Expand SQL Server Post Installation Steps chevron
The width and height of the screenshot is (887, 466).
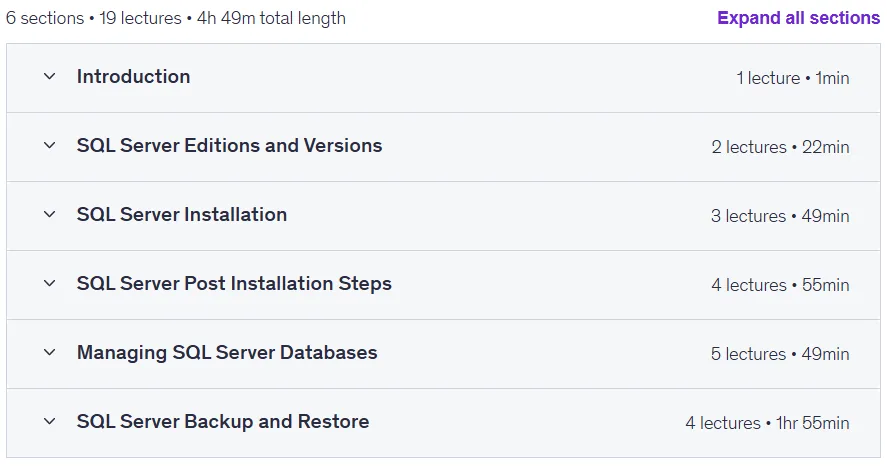[50, 283]
